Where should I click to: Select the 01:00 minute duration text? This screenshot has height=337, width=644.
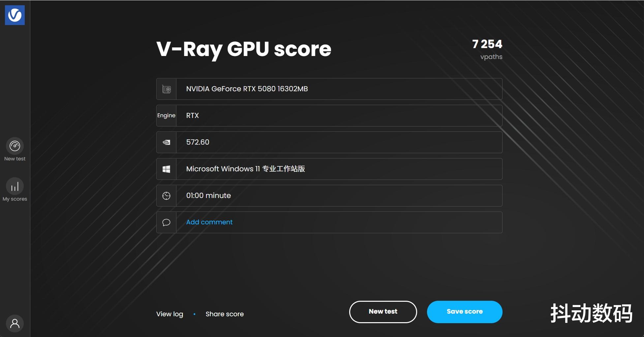tap(208, 196)
